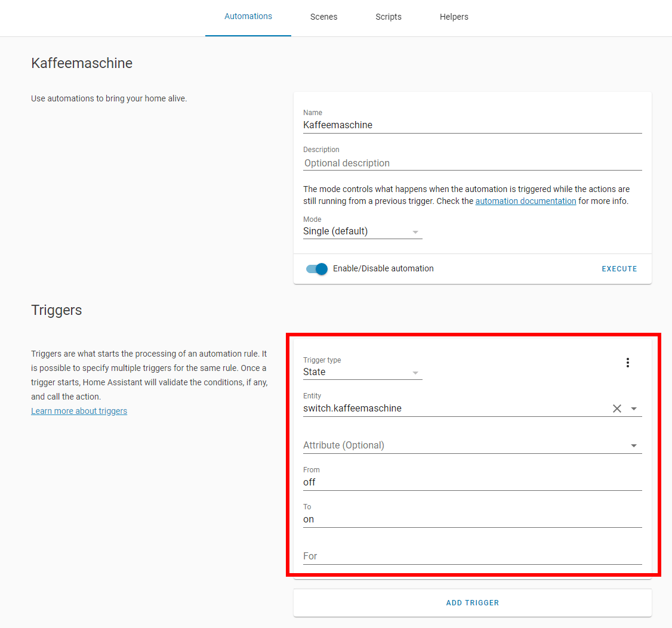Switch to the Scenes tab
The image size is (672, 628).
click(x=323, y=17)
